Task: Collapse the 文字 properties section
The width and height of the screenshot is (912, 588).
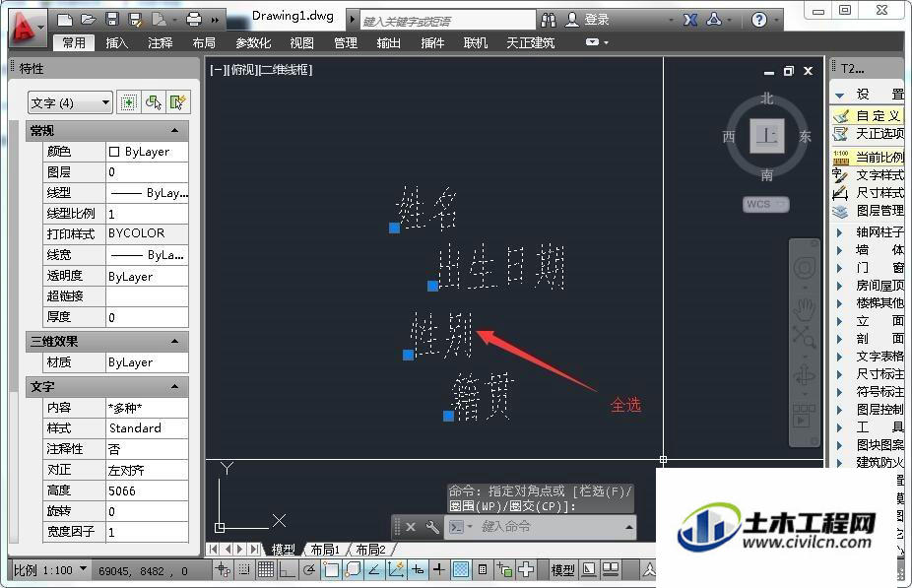Action: pos(174,387)
